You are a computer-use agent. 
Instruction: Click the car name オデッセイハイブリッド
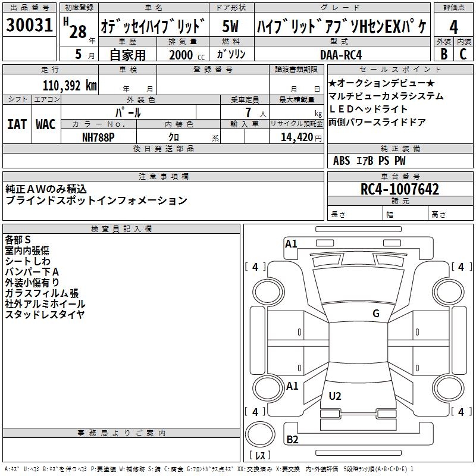[x=153, y=26]
